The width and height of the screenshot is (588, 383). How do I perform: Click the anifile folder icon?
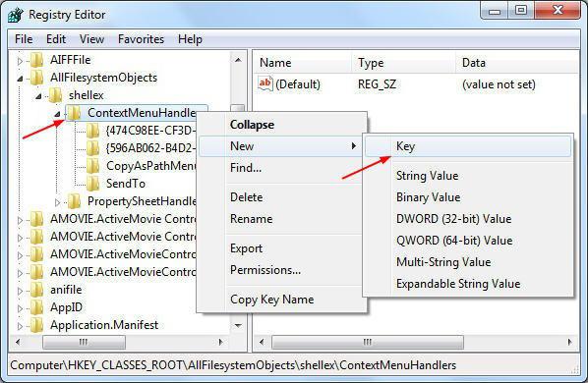pyautogui.click(x=36, y=290)
